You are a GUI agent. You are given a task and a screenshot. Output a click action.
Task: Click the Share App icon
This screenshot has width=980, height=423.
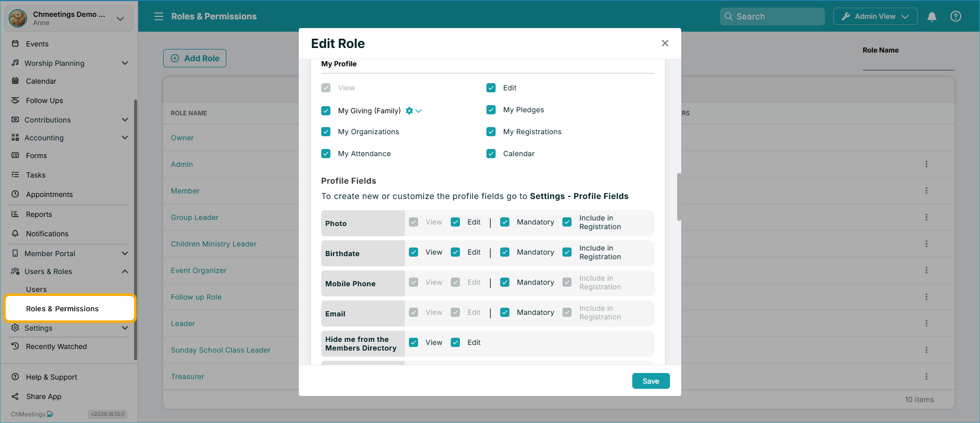(15, 396)
